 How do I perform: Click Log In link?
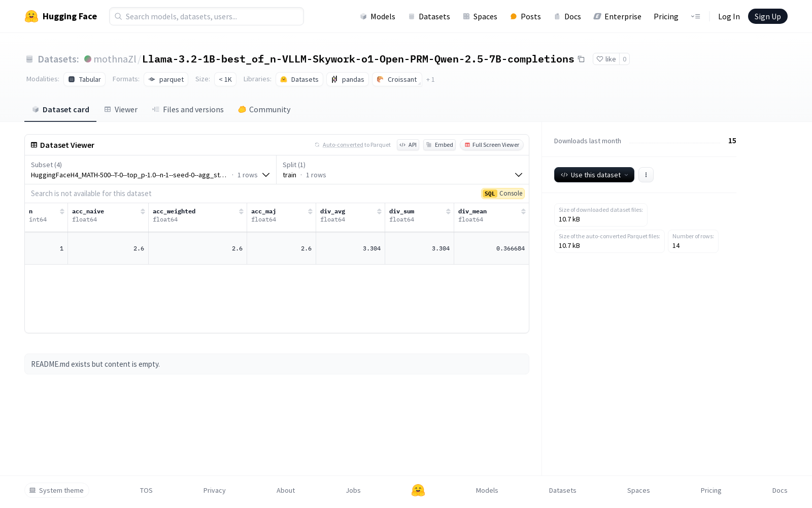pyautogui.click(x=729, y=16)
